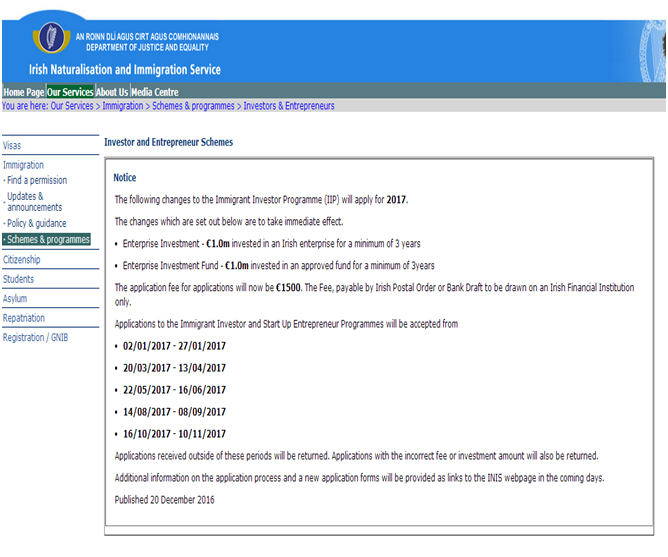Open the Home Page menu item
668x557 pixels.
(x=23, y=92)
